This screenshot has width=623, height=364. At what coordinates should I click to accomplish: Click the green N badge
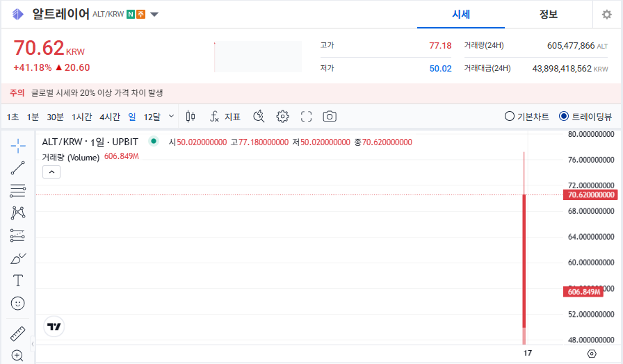point(131,15)
